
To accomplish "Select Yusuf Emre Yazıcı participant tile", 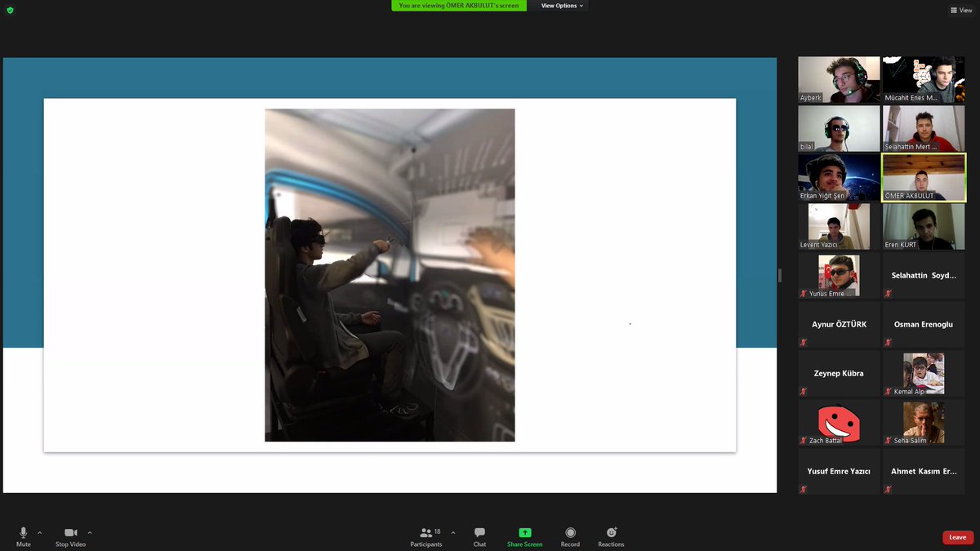I will (x=839, y=472).
